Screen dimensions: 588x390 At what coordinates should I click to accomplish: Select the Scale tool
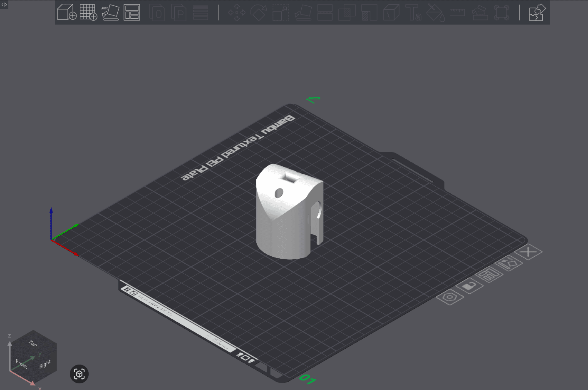[280, 12]
